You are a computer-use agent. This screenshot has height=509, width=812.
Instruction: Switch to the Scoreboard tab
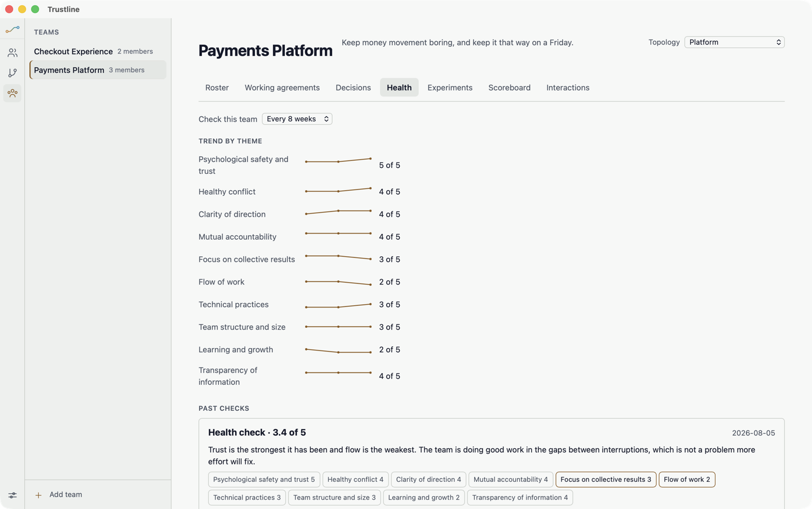pos(509,87)
